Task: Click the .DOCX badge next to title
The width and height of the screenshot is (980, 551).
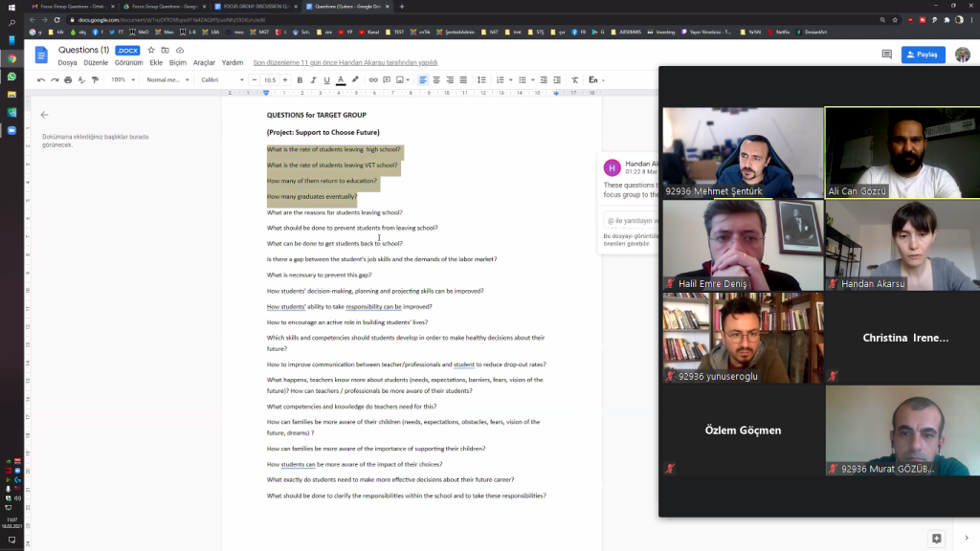Action: click(127, 51)
